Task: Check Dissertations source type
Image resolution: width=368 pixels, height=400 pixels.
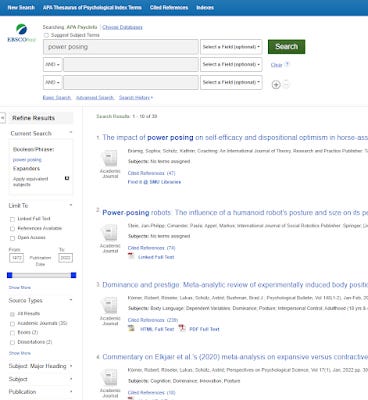Action: tap(12, 342)
